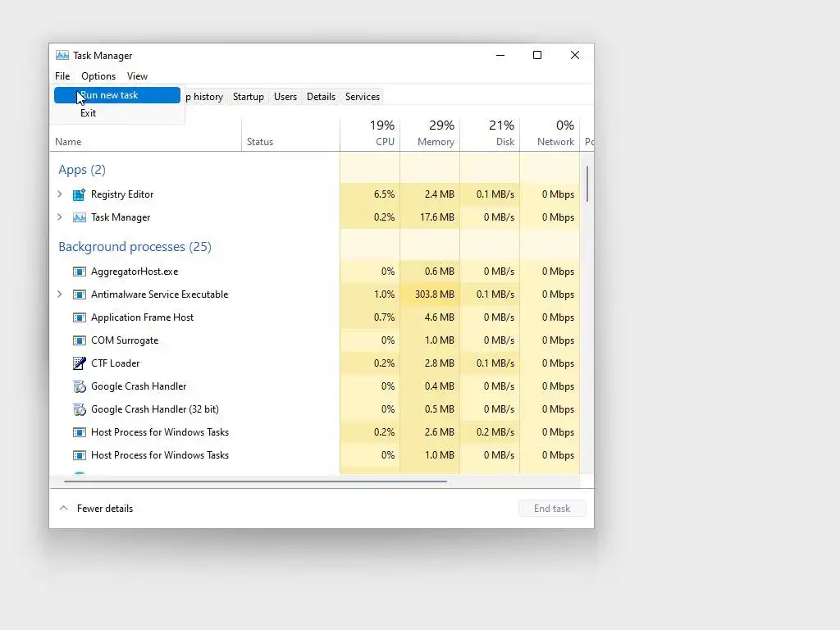This screenshot has width=840, height=630.
Task: Click the 0.7% CPU cell
Action: tap(370, 317)
